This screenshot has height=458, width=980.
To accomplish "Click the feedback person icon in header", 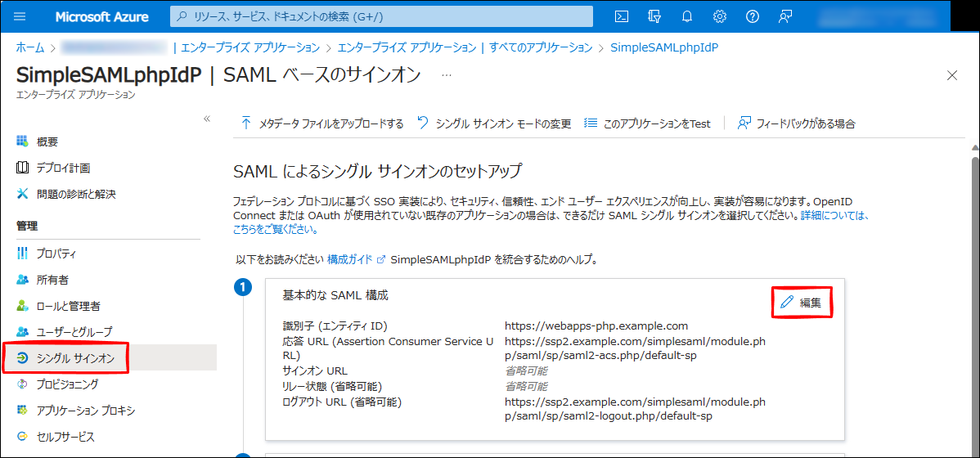I will pyautogui.click(x=785, y=16).
